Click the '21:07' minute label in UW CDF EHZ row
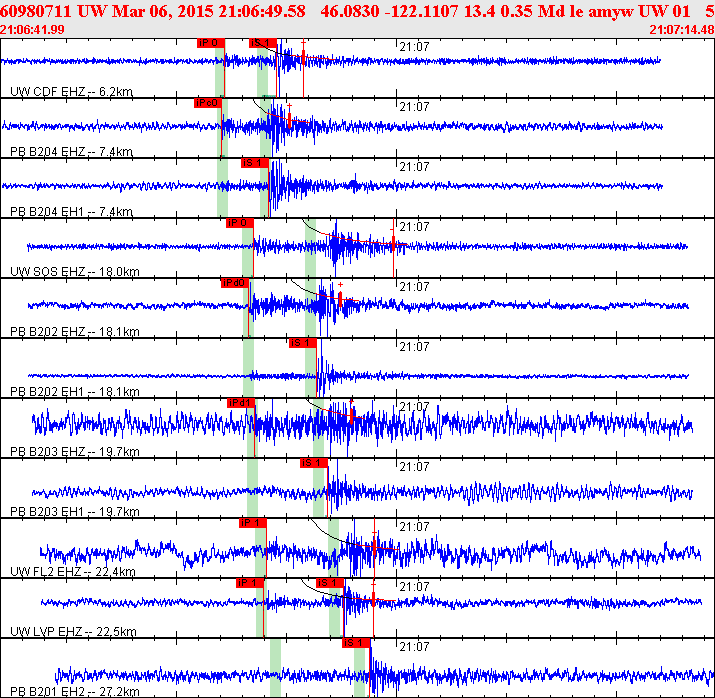The width and height of the screenshot is (715, 698). pos(414,47)
